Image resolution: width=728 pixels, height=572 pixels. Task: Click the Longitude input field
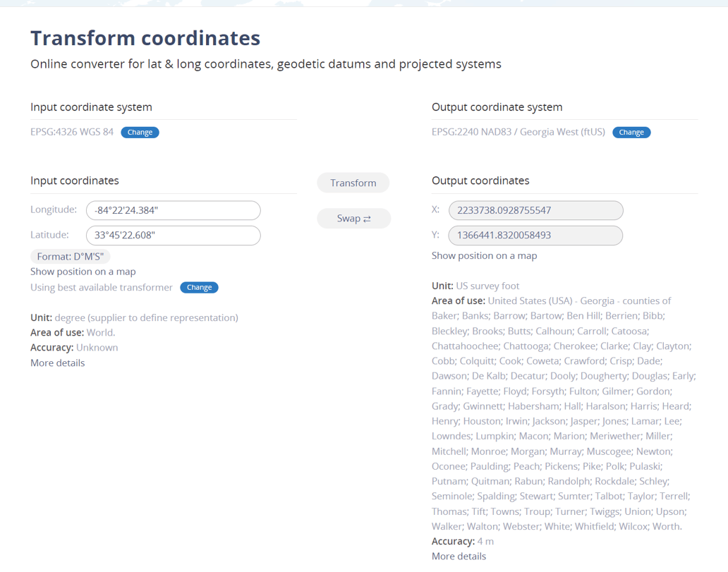(x=173, y=210)
